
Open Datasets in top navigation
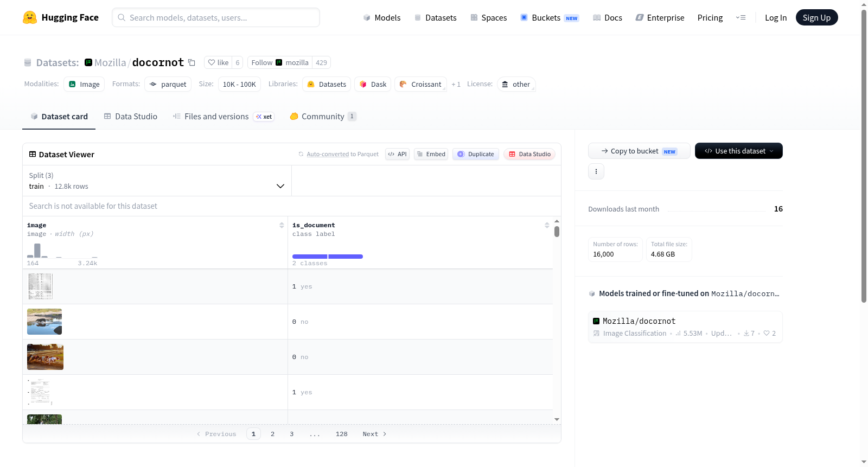436,17
